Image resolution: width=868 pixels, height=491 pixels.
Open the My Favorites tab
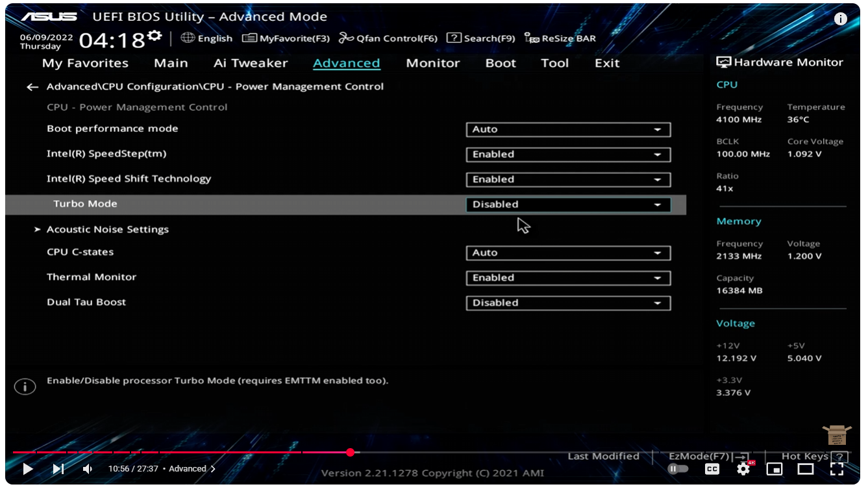85,63
